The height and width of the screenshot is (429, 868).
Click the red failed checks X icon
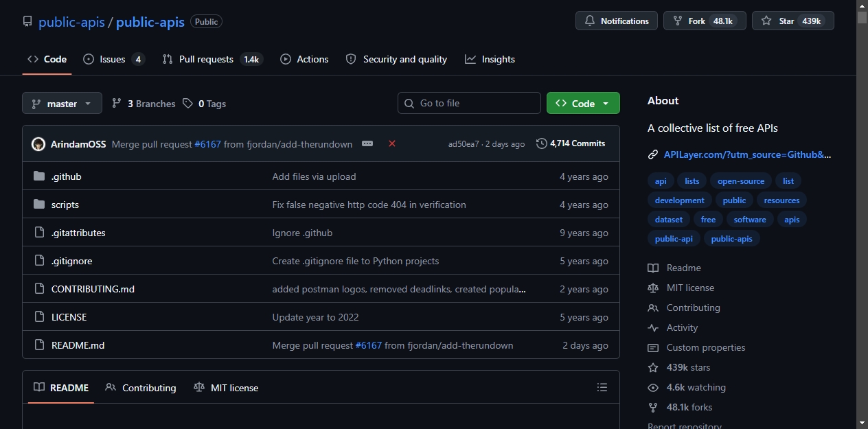[x=392, y=143]
